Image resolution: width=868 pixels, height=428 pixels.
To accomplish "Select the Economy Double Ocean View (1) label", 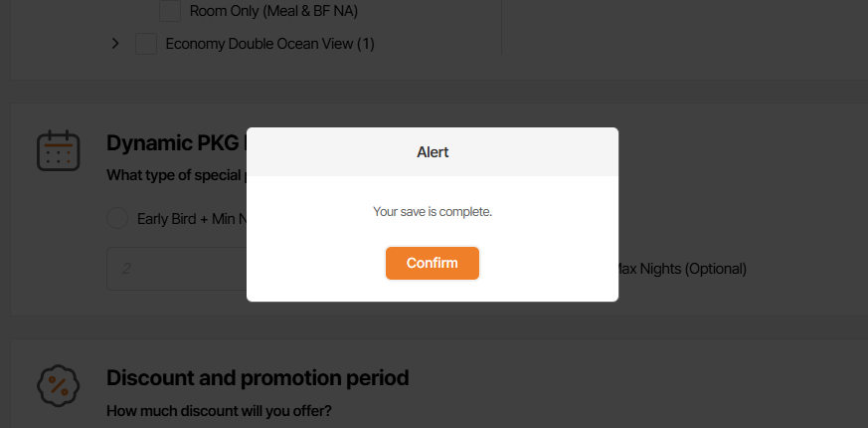I will (269, 44).
